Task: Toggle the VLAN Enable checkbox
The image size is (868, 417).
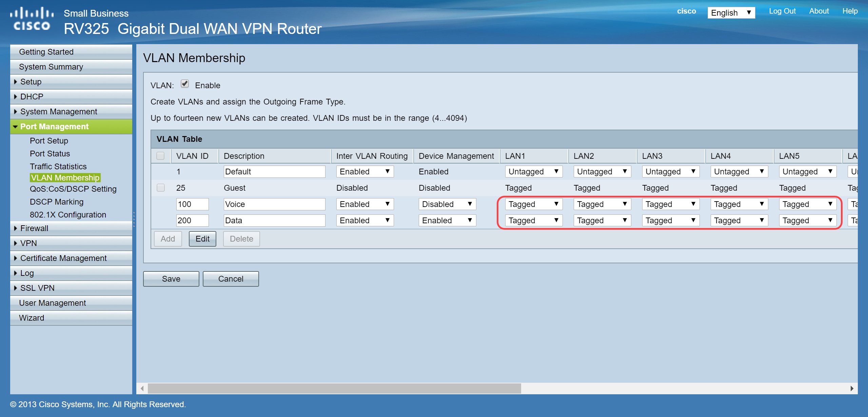Action: point(185,84)
